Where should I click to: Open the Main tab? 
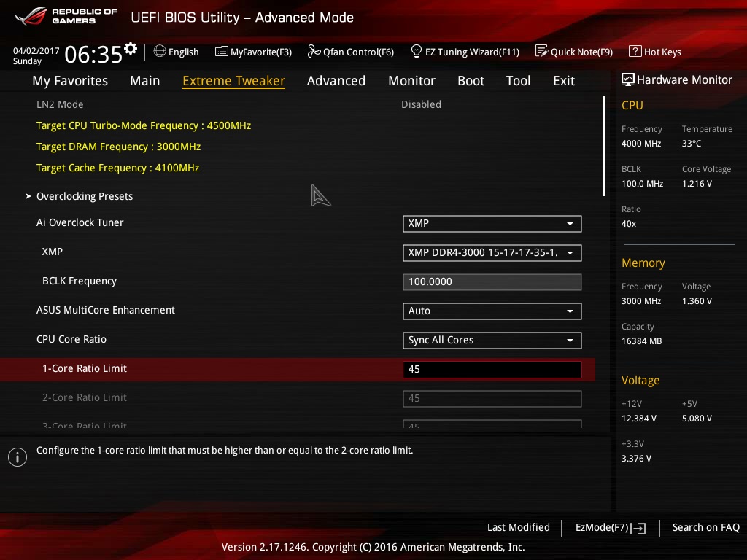(x=145, y=81)
